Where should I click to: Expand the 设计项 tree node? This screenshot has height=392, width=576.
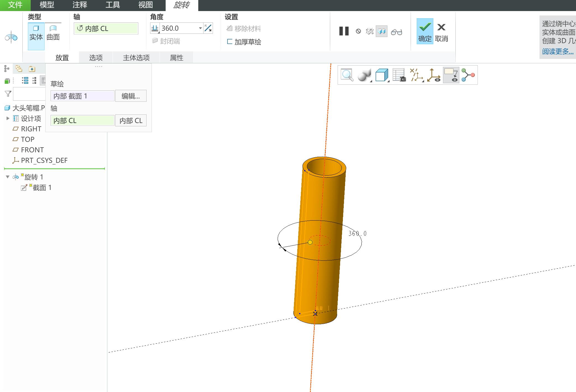[8, 118]
